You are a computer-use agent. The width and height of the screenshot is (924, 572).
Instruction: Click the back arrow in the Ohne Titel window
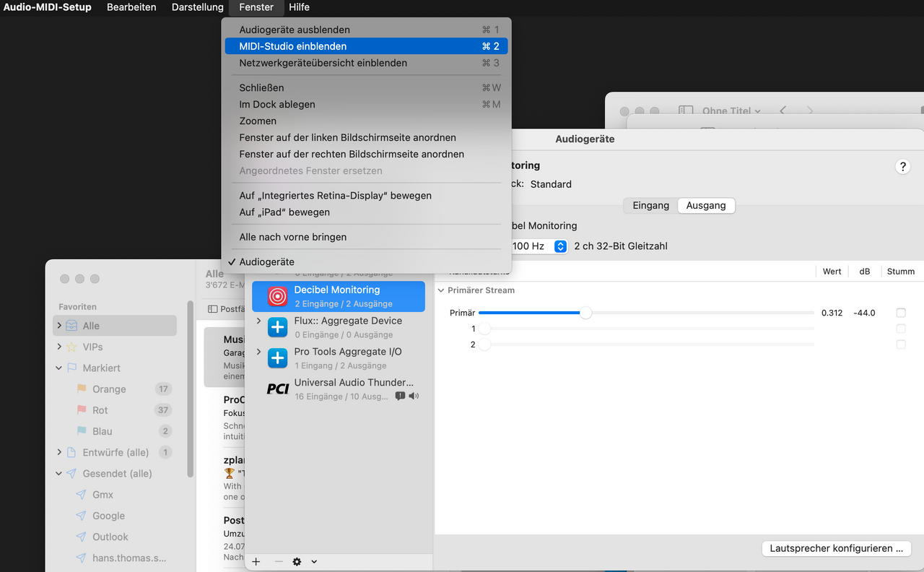783,110
